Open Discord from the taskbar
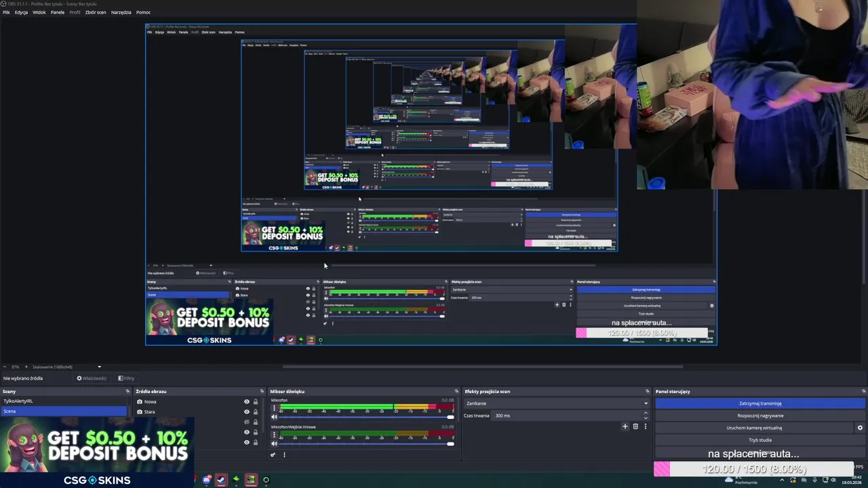The image size is (868, 488). click(207, 480)
